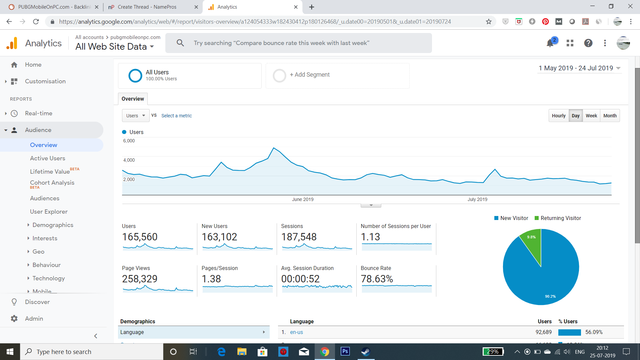
Task: Select the All Users segment circle
Action: point(135,76)
